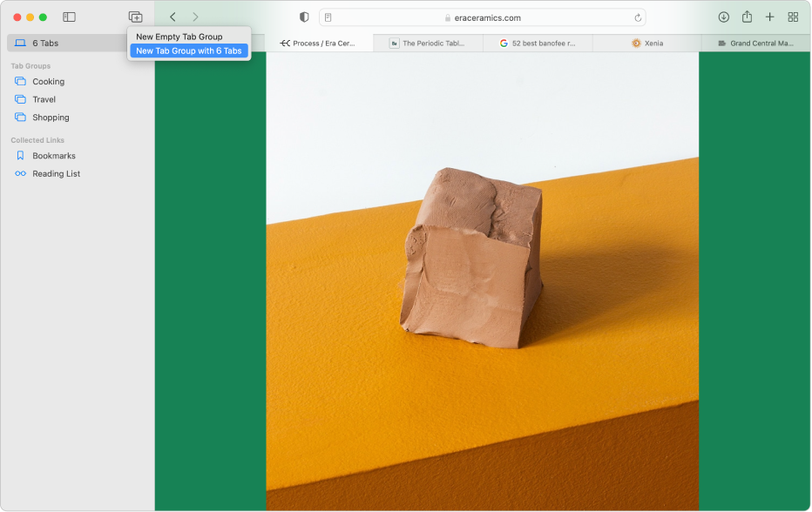Select the 6 Tabs sidebar item
812x512 pixels.
[x=45, y=43]
